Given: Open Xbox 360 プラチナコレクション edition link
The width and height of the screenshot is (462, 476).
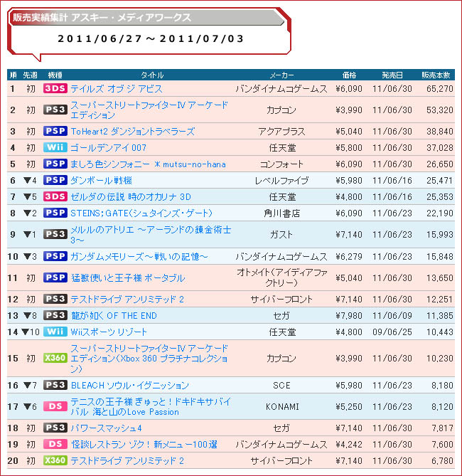Looking at the screenshot, I should tap(149, 358).
